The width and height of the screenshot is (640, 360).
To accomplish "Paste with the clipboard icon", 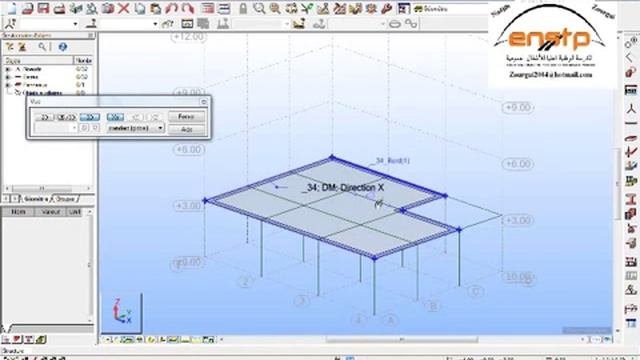I will [x=156, y=8].
